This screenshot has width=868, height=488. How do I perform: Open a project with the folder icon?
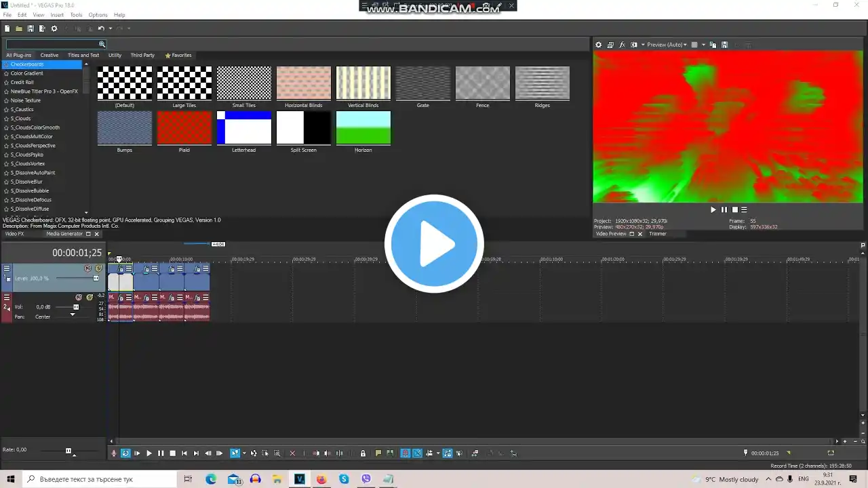pos(19,28)
